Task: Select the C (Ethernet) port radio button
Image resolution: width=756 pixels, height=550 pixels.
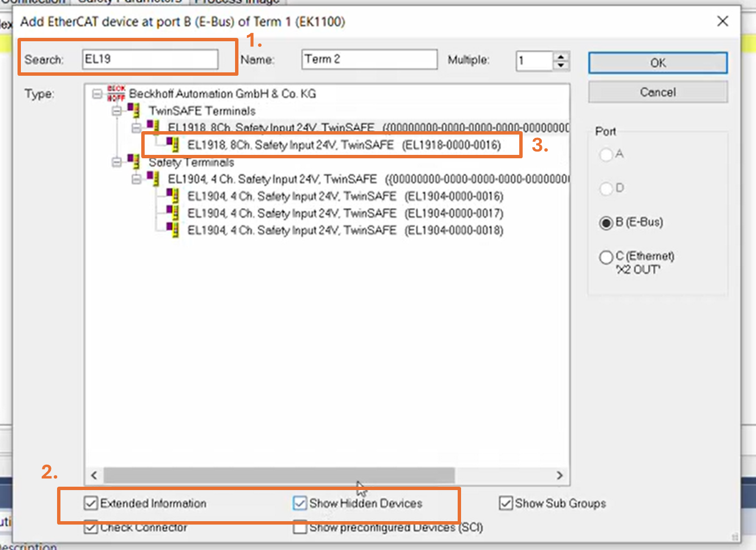Action: 606,257
